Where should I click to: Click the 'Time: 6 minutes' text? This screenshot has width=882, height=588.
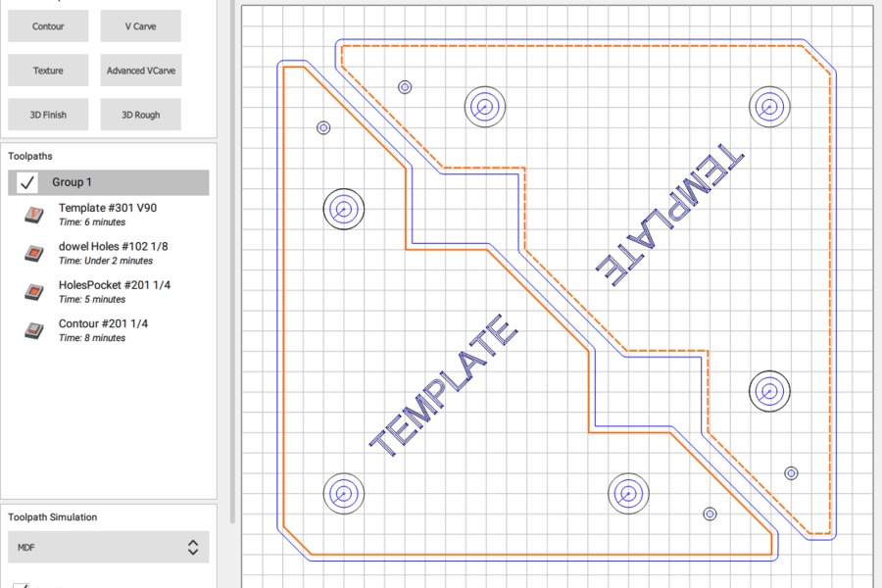[92, 222]
